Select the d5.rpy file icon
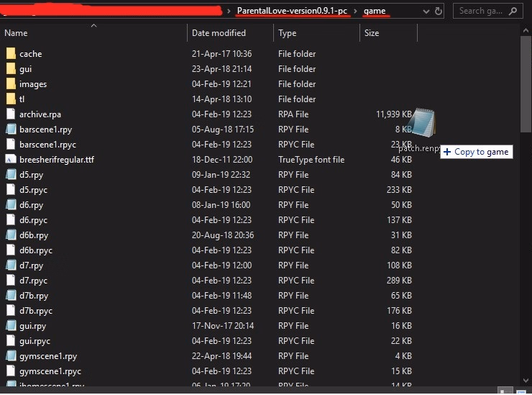Image resolution: width=532 pixels, height=395 pixels. 10,175
